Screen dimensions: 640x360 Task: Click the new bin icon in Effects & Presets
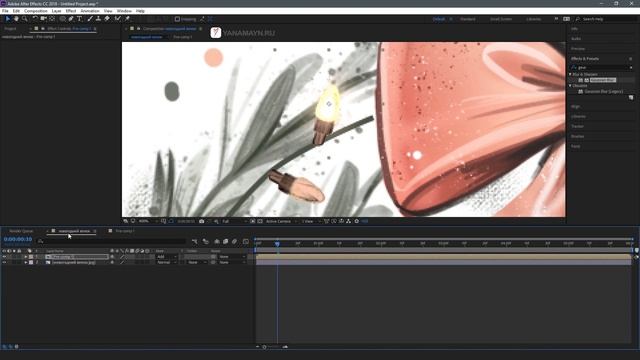(631, 98)
